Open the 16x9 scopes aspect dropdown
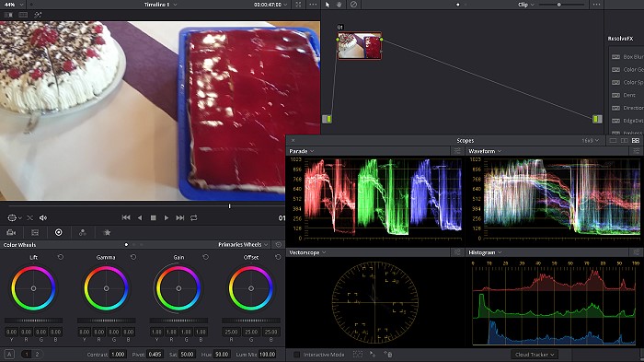644x362 pixels. (x=591, y=141)
